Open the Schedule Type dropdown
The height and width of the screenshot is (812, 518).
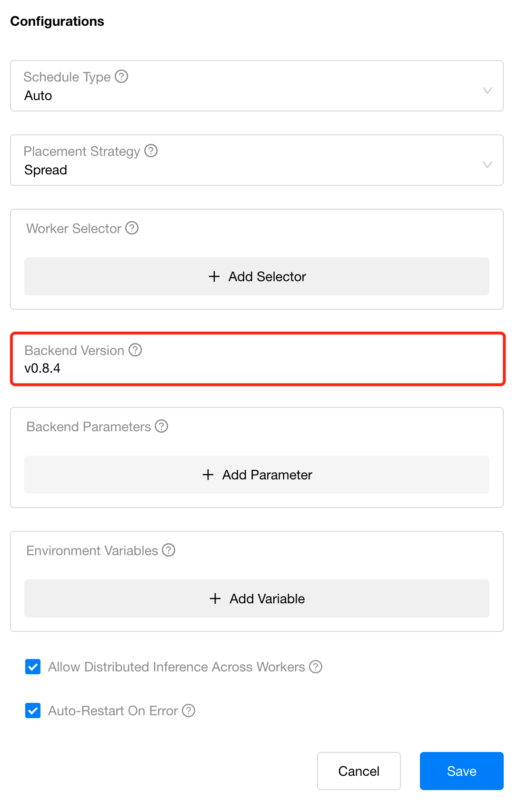257,86
